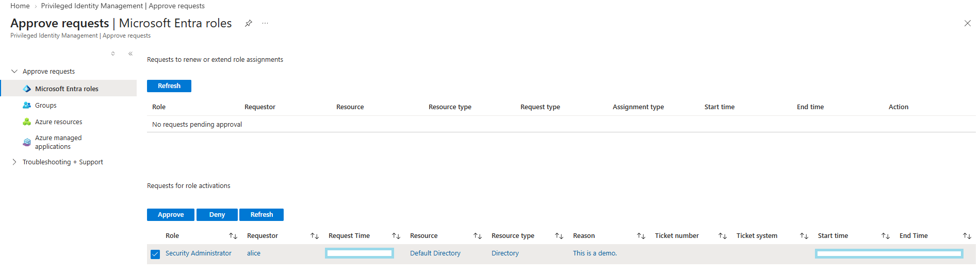Click Requestor header in renew table
The image size is (980, 274).
coord(260,107)
